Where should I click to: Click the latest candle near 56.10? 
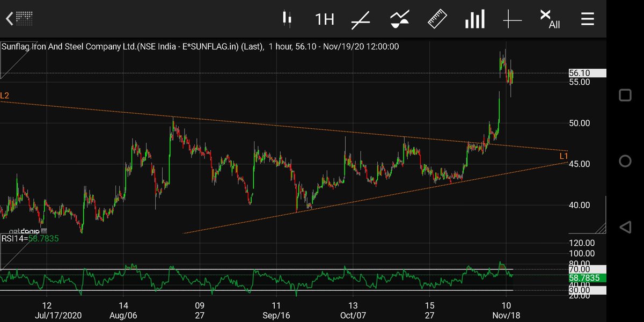(x=512, y=76)
